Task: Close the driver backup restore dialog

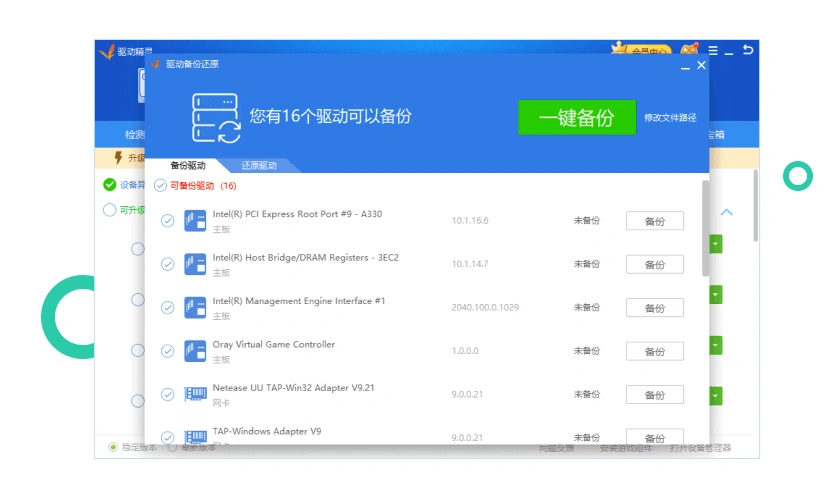Action: (x=701, y=65)
